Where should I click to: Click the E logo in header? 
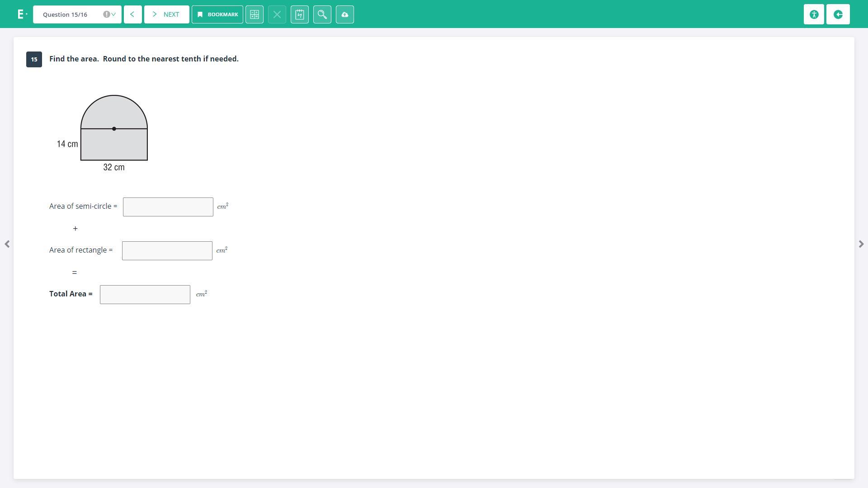(21, 14)
